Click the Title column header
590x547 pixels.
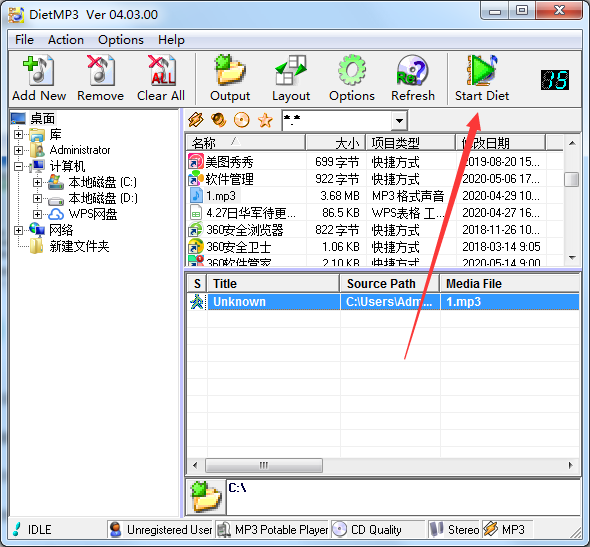tap(273, 284)
